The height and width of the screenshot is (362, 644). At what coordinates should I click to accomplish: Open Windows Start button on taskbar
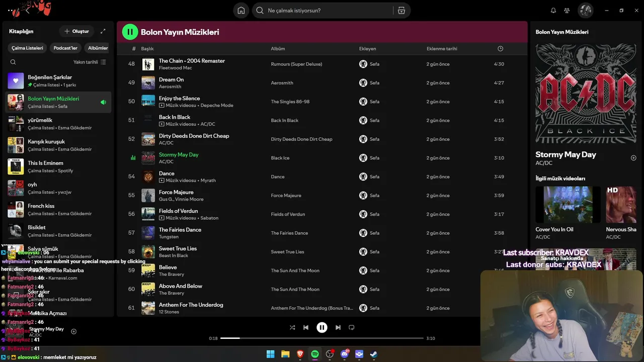270,354
